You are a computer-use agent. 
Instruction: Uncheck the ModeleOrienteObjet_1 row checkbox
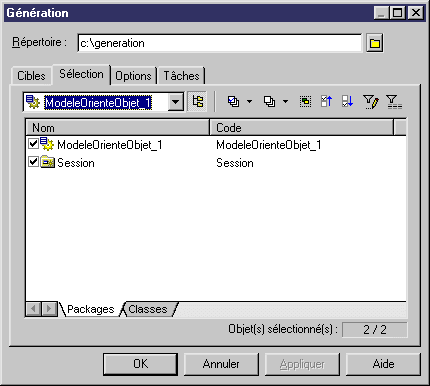[33, 144]
